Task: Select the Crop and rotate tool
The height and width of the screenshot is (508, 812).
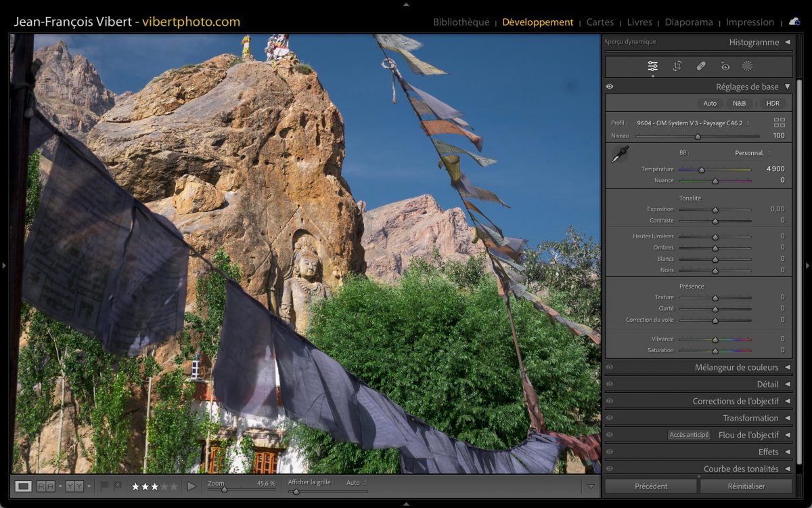Action: point(677,66)
